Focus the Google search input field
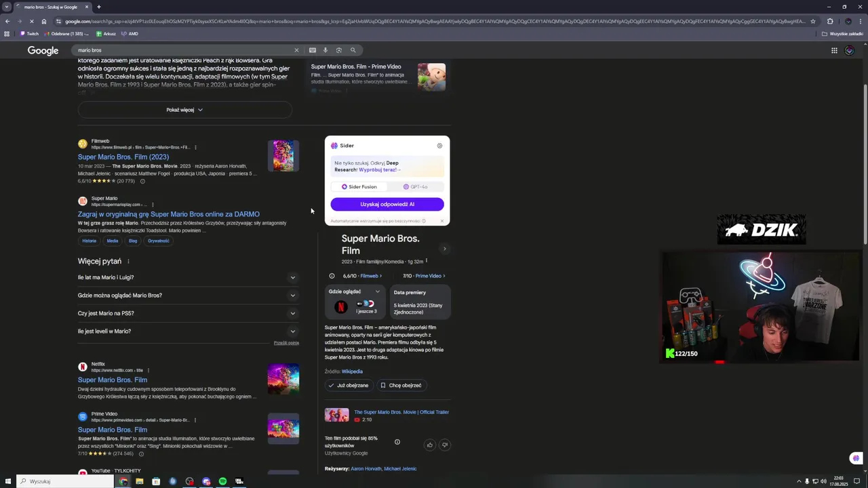Screen dimensions: 868x488 (x=183, y=50)
